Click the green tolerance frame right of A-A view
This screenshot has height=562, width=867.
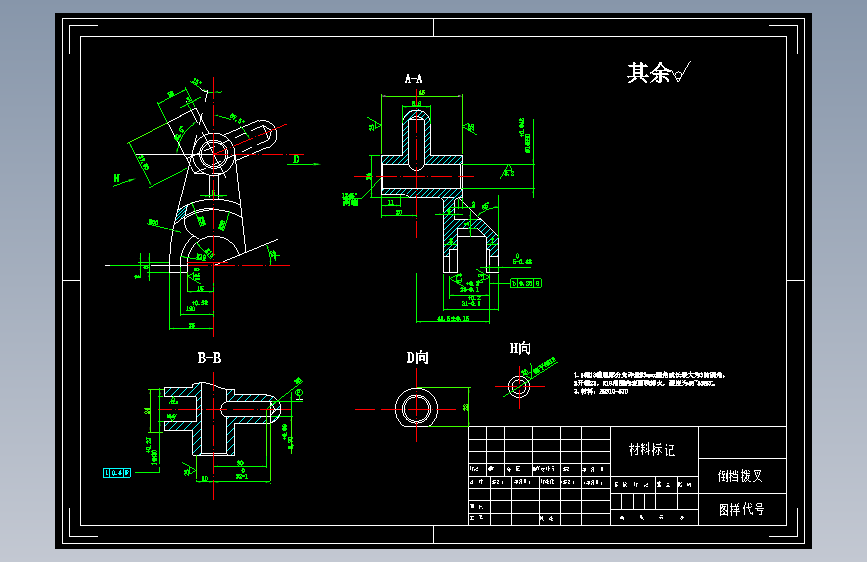(x=526, y=283)
